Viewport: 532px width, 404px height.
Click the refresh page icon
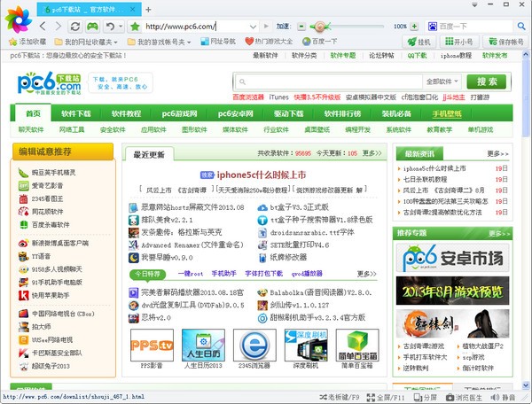[75, 27]
